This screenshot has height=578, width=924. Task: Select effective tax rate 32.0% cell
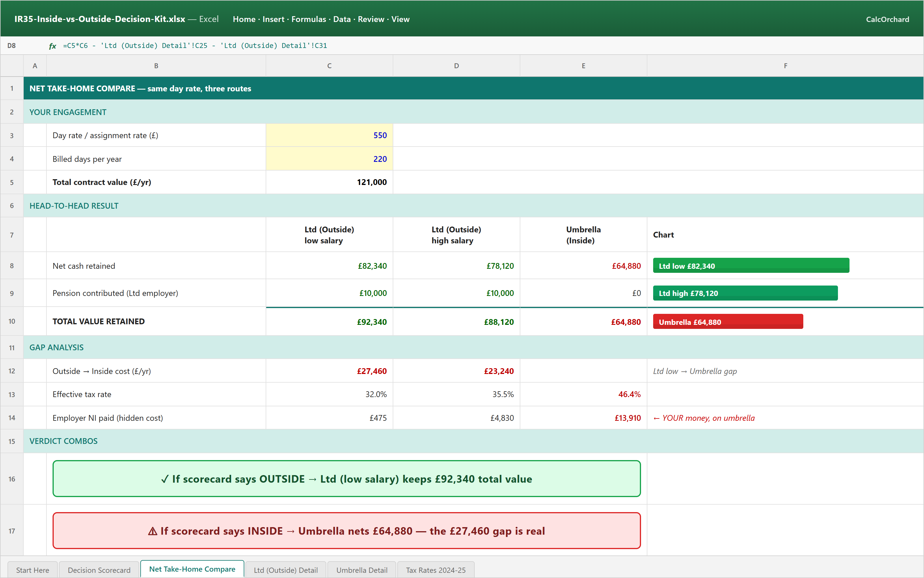coord(329,394)
